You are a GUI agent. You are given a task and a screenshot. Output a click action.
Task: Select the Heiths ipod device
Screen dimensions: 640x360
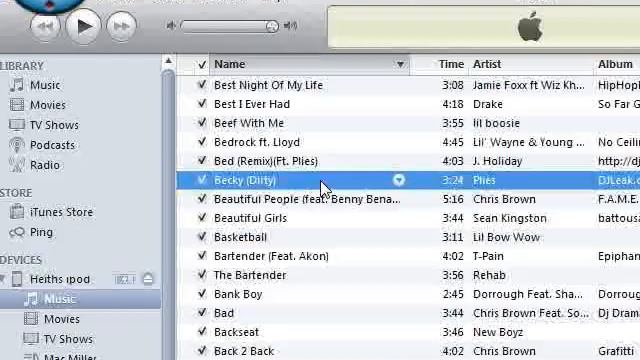pos(60,279)
